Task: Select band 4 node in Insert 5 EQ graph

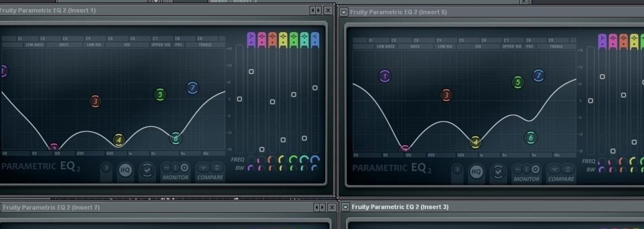Action: (x=475, y=142)
